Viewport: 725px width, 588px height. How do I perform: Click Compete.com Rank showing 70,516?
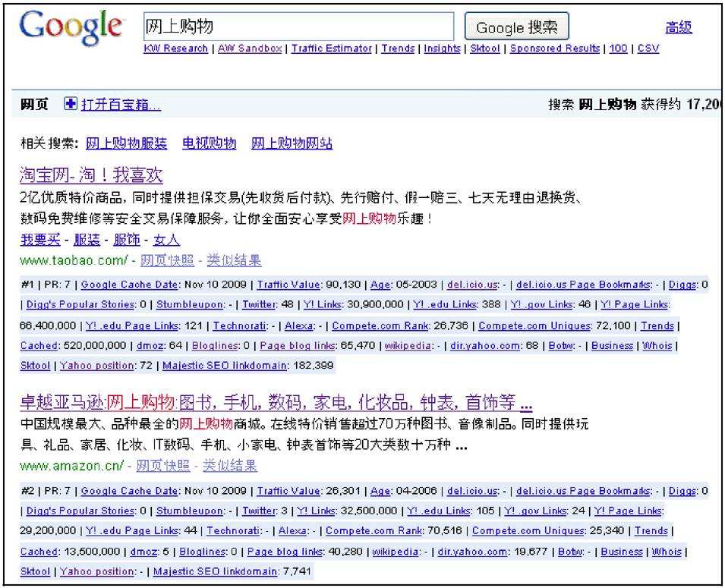[x=374, y=530]
